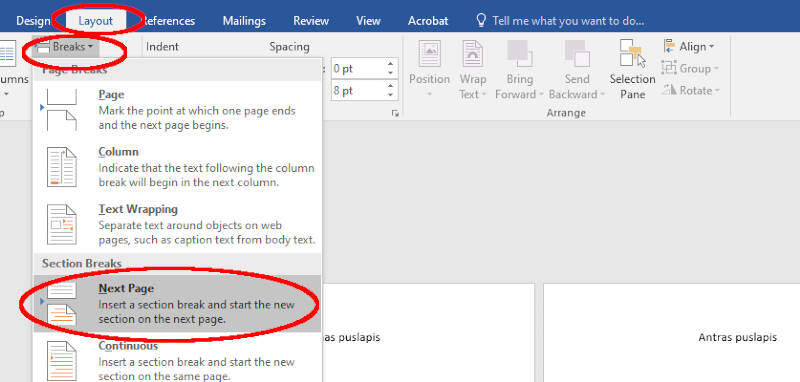This screenshot has height=382, width=800.
Task: Insert a Column break
Action: click(177, 167)
